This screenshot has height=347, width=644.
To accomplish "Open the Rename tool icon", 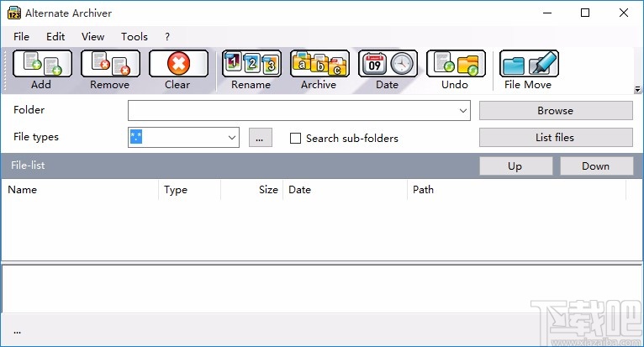I will [251, 64].
